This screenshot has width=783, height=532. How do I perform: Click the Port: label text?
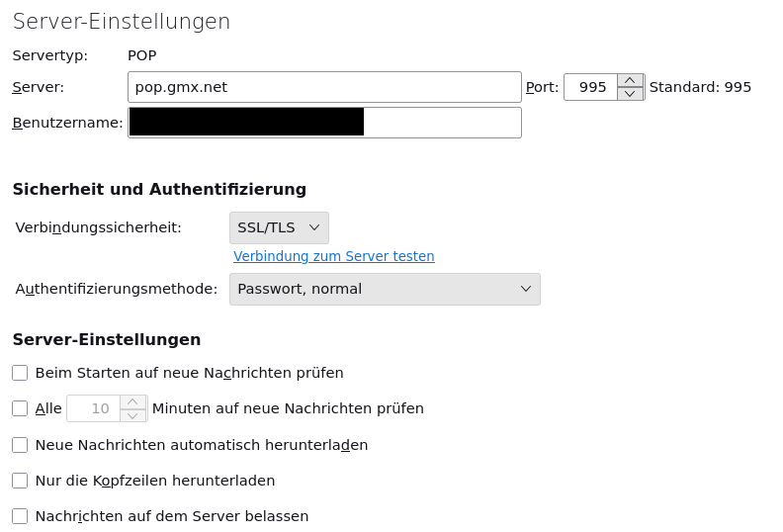tap(542, 87)
